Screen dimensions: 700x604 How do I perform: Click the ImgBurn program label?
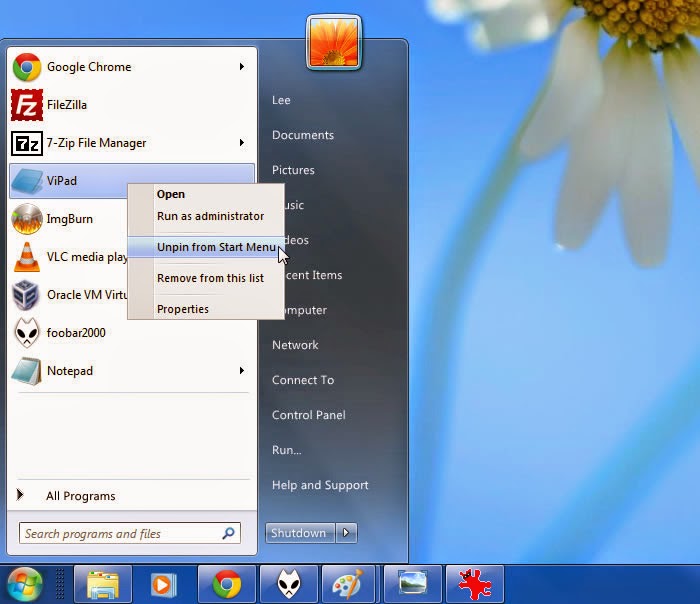70,219
